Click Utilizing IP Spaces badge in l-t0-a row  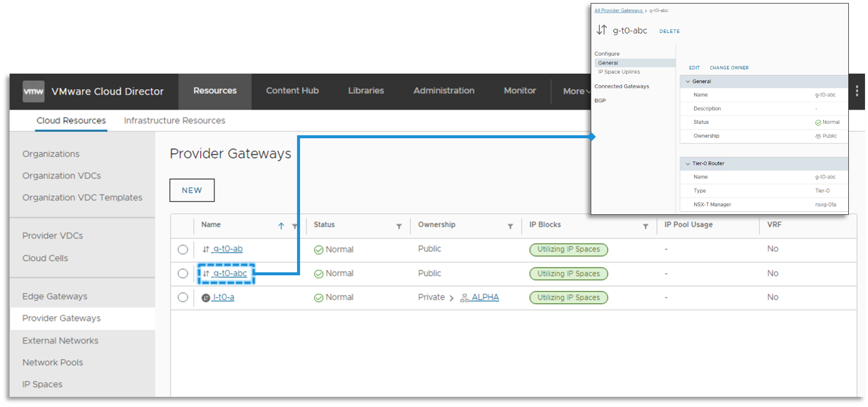(568, 297)
